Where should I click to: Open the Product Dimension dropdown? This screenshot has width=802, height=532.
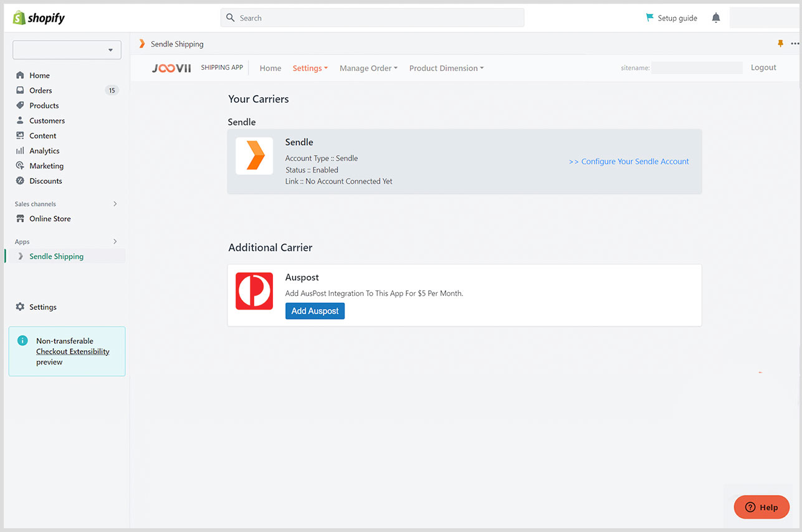coord(446,68)
